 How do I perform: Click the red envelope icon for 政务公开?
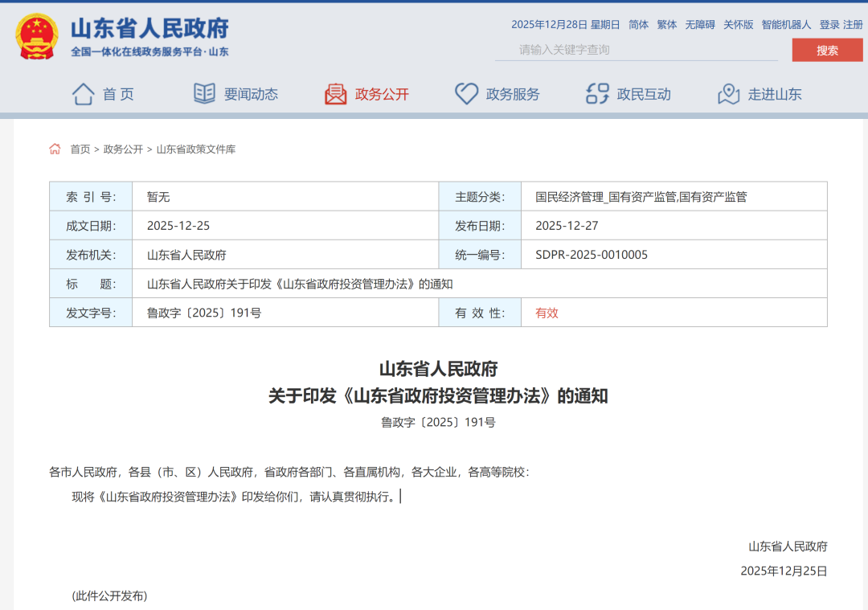pyautogui.click(x=335, y=94)
